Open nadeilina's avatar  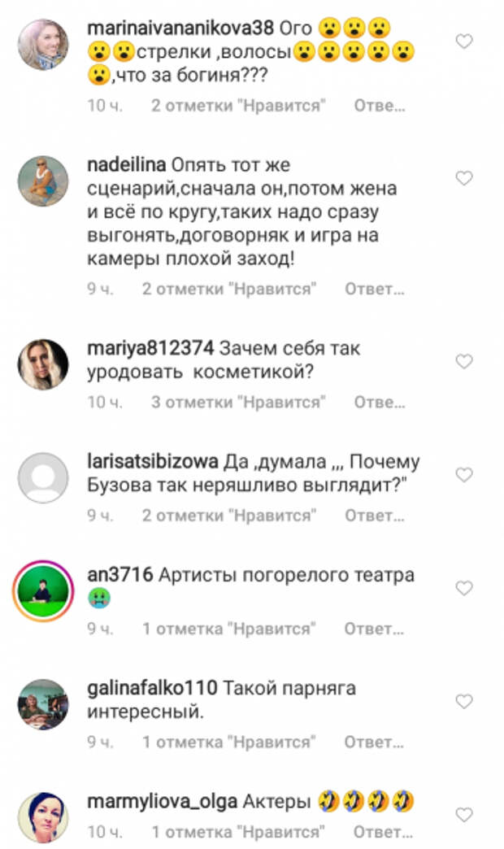[x=43, y=181]
